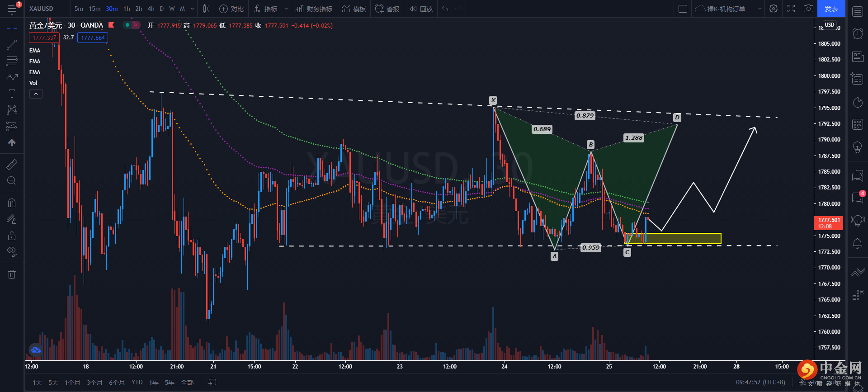The width and height of the screenshot is (868, 392).
Task: Select the 30m timeframe
Action: point(112,9)
